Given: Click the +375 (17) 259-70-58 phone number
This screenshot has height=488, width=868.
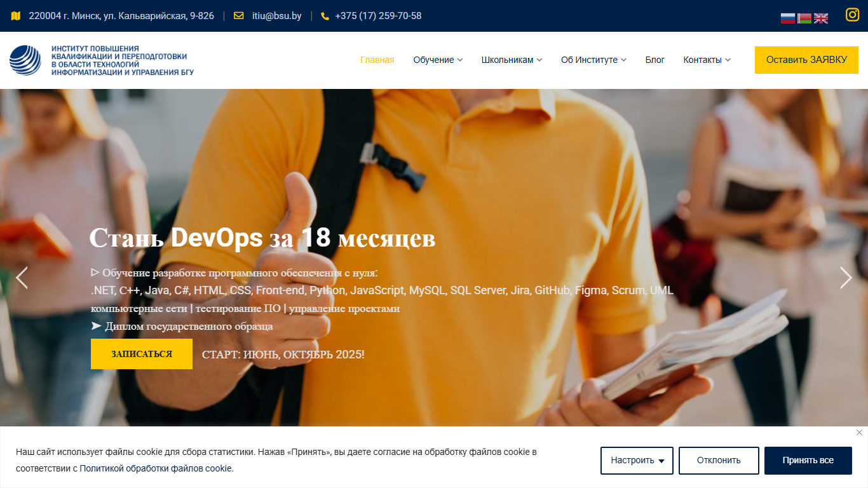Looking at the screenshot, I should pos(378,16).
